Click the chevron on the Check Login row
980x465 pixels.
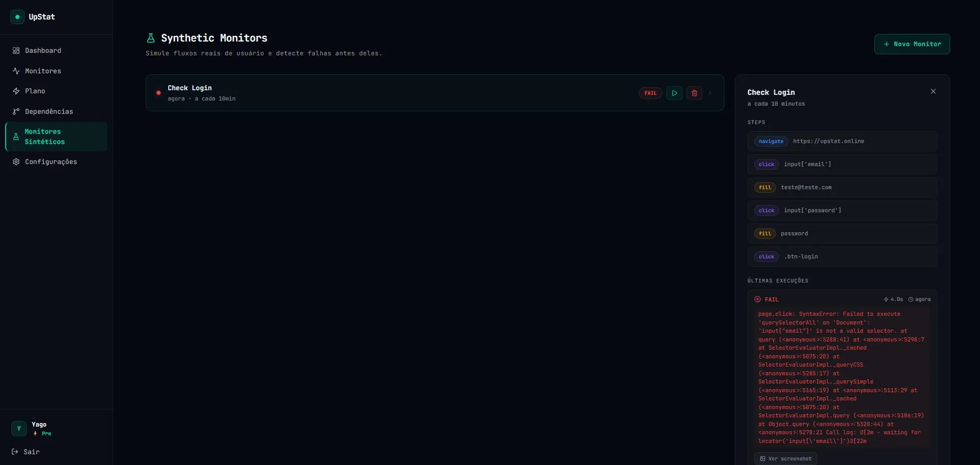710,93
